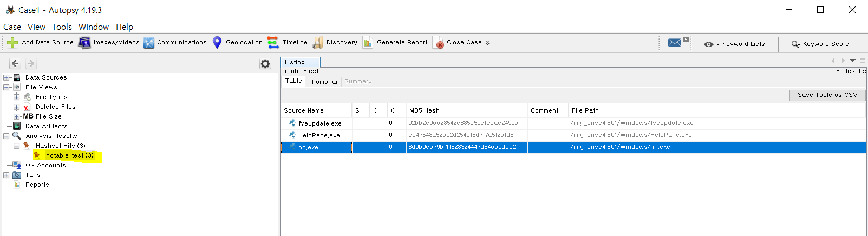Click the Deleted Files red X icon

tap(26, 107)
